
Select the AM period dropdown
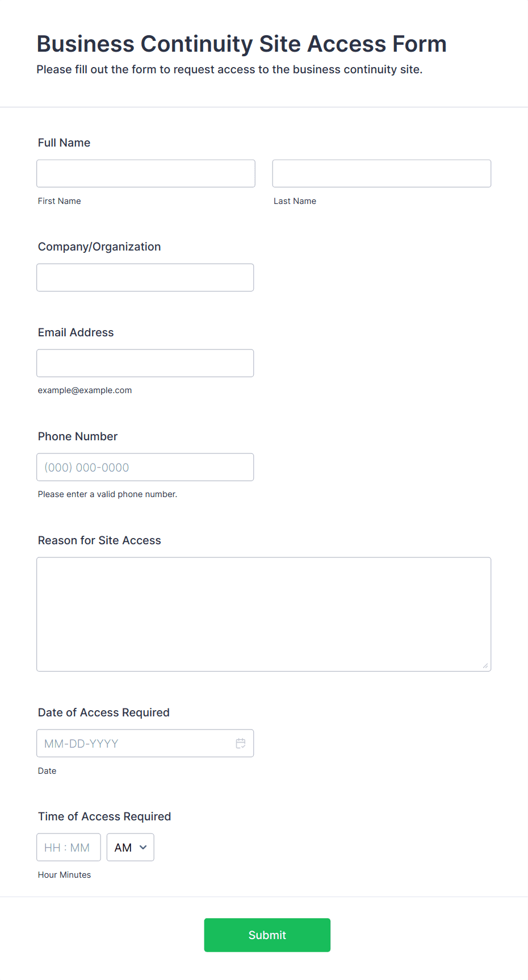[x=130, y=847]
